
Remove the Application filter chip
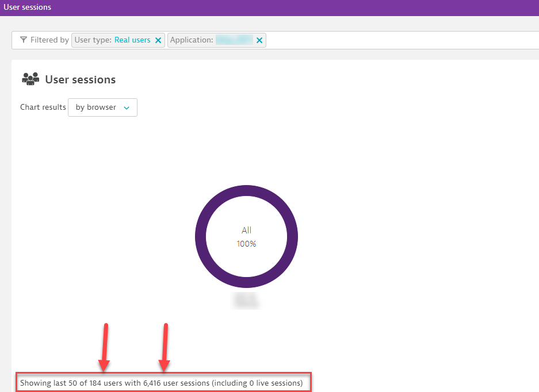[259, 40]
